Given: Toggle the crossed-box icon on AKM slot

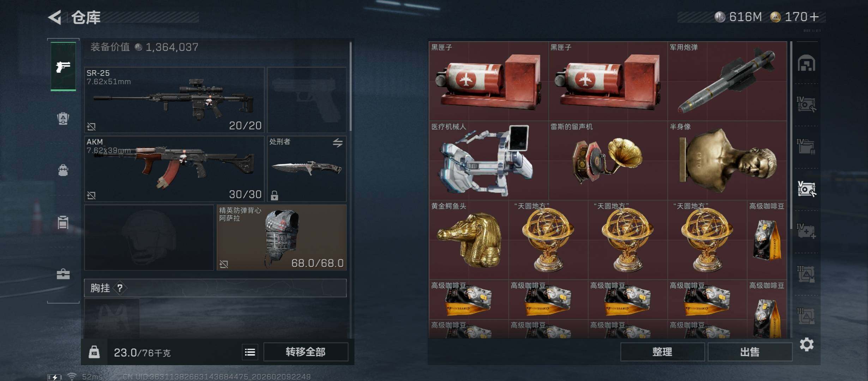Looking at the screenshot, I should pyautogui.click(x=91, y=195).
